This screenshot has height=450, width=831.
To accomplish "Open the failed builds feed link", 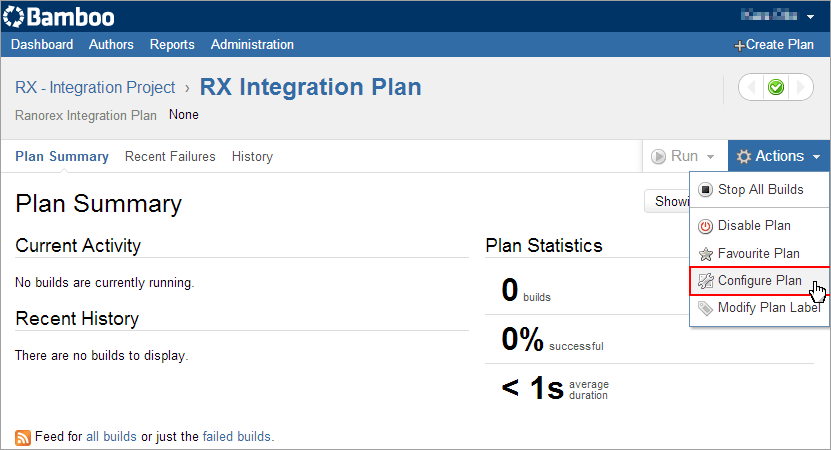I will point(236,437).
